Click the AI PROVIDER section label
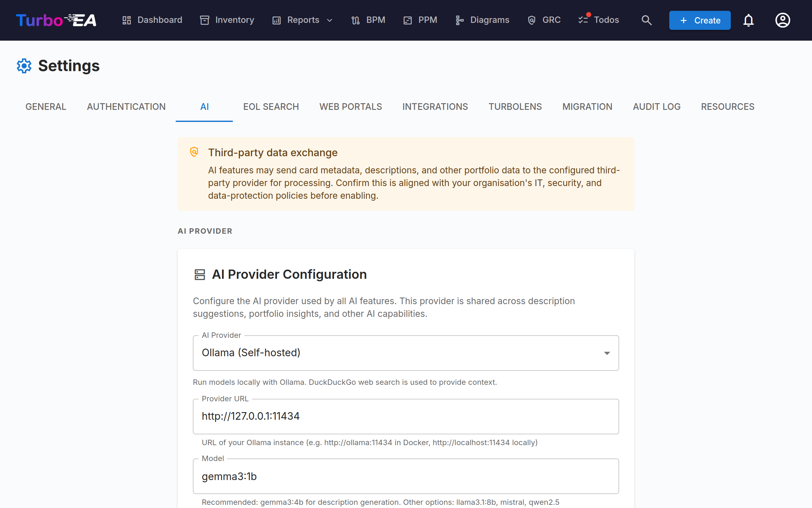812x508 pixels. pos(205,231)
